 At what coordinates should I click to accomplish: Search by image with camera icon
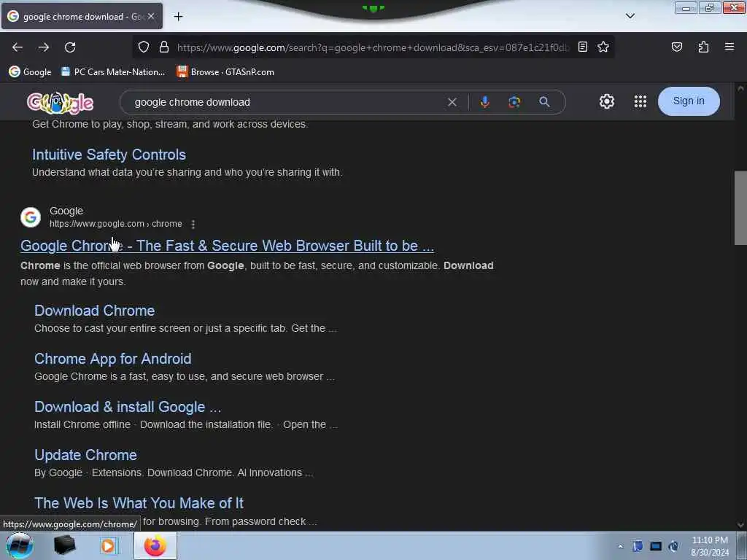tap(514, 102)
